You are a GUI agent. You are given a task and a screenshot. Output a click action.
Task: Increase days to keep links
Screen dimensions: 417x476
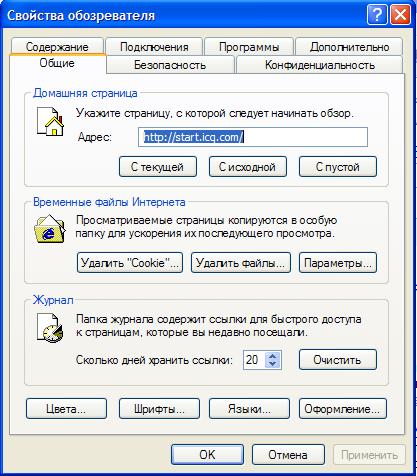273,355
